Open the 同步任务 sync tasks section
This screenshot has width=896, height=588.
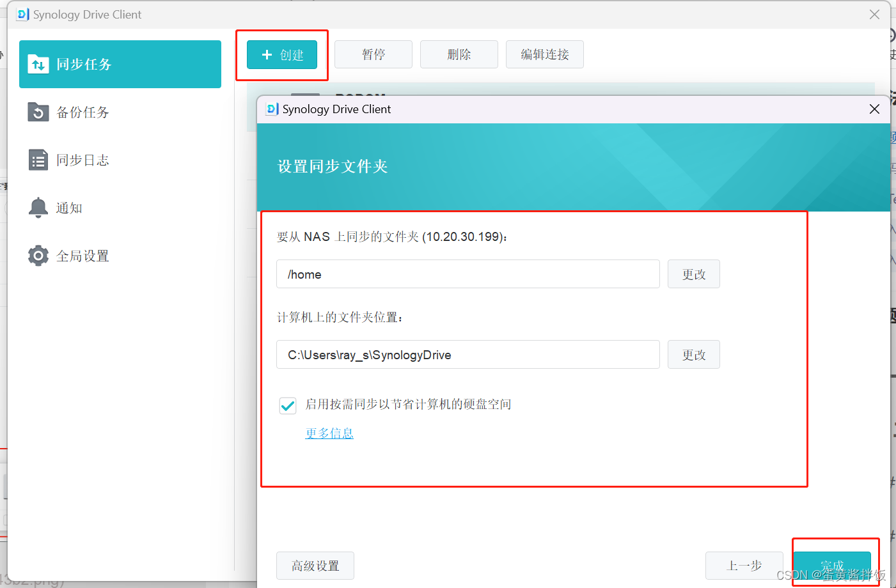coord(120,64)
